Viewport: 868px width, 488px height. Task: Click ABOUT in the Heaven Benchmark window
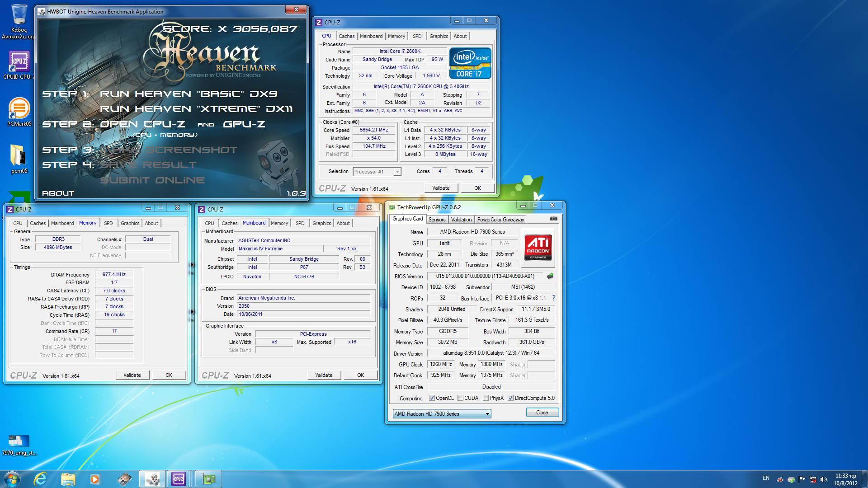point(58,193)
